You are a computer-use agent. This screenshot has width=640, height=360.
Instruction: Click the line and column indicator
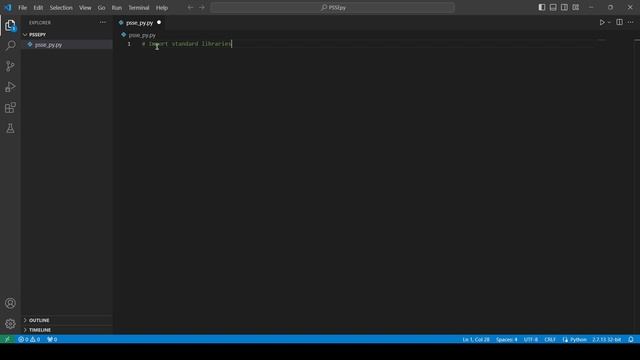click(476, 339)
